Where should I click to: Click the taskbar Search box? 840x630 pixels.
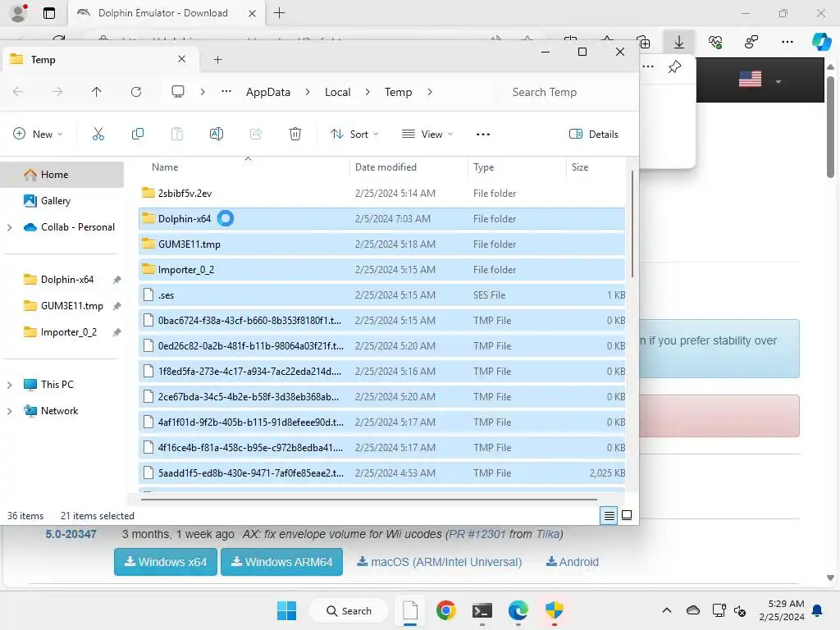[x=349, y=610]
